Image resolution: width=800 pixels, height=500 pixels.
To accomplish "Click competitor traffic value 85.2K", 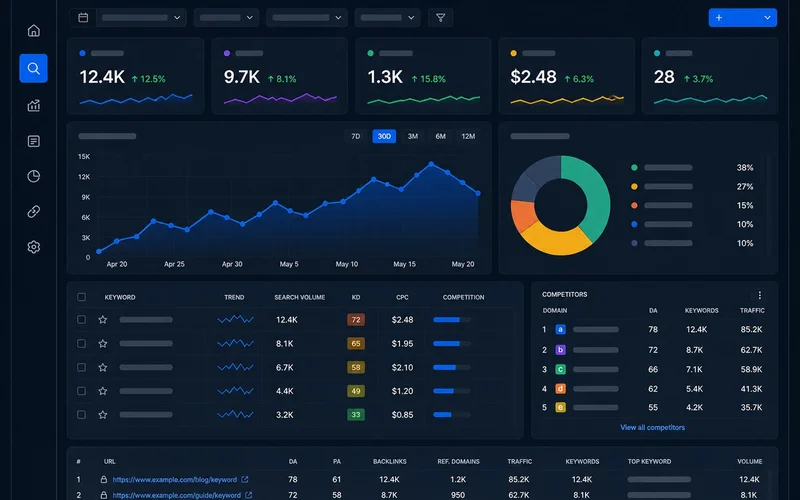I will click(752, 330).
